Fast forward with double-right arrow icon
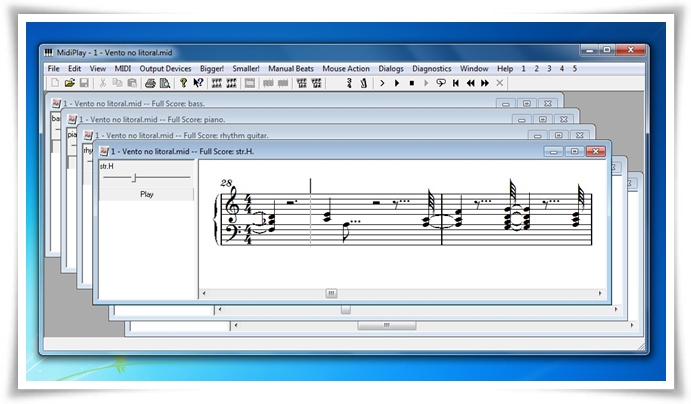This screenshot has height=404, width=691. click(485, 83)
